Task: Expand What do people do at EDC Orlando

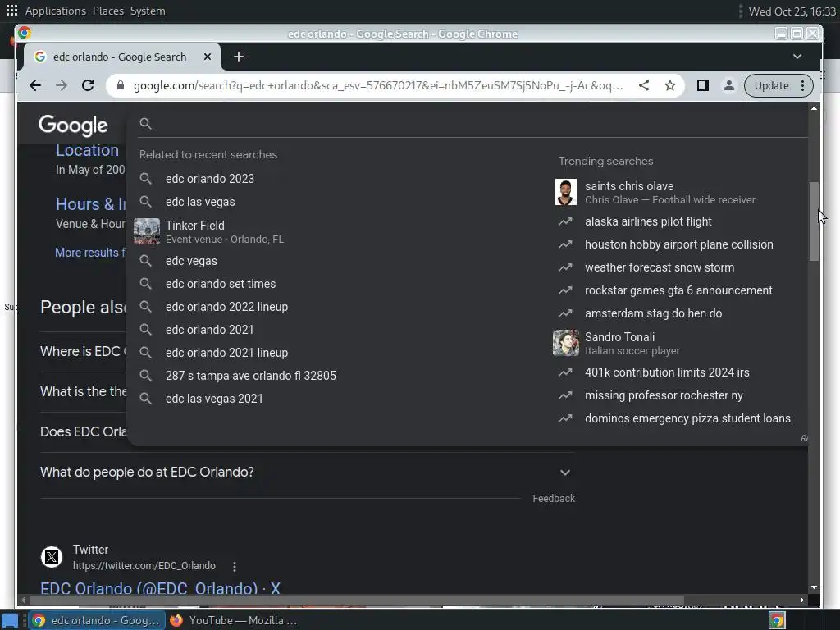Action: click(x=307, y=472)
